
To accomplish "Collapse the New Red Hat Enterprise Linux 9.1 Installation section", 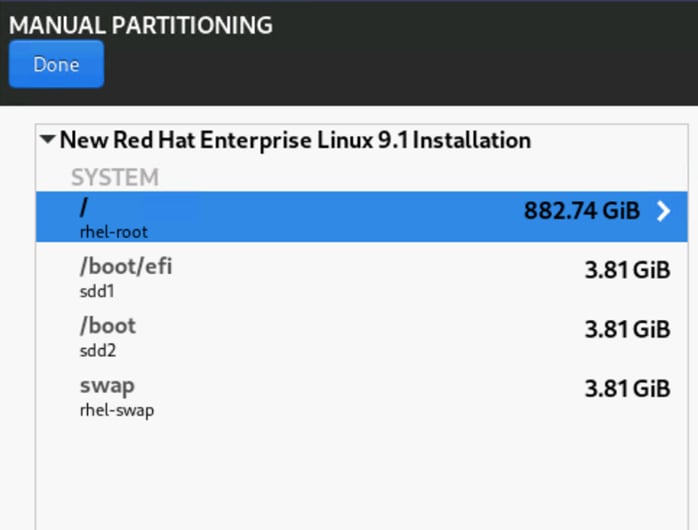I will [47, 140].
